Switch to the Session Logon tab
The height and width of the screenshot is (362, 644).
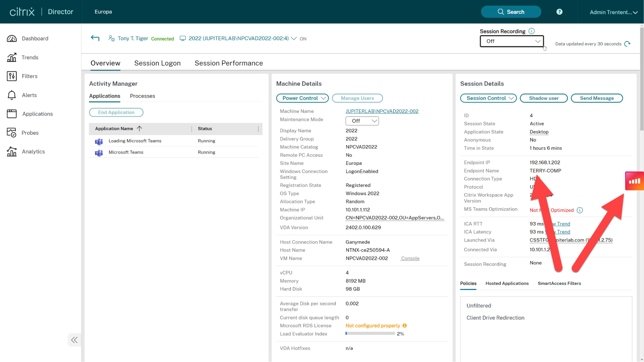click(158, 63)
